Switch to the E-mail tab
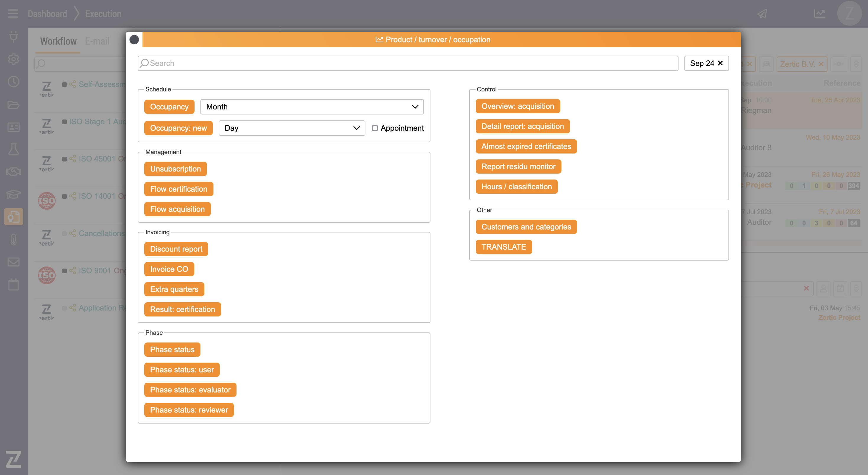This screenshot has width=868, height=475. (97, 41)
